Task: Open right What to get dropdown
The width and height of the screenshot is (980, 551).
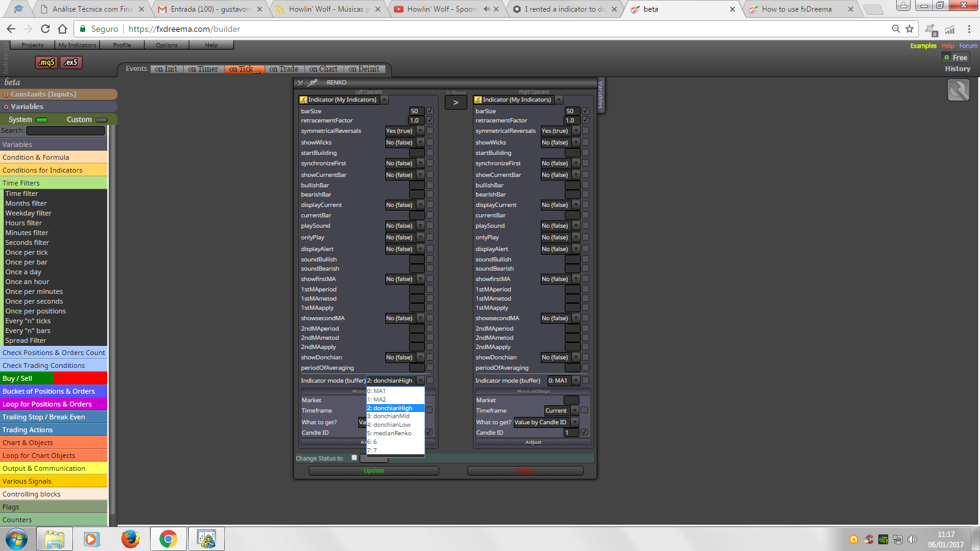Action: tap(546, 422)
